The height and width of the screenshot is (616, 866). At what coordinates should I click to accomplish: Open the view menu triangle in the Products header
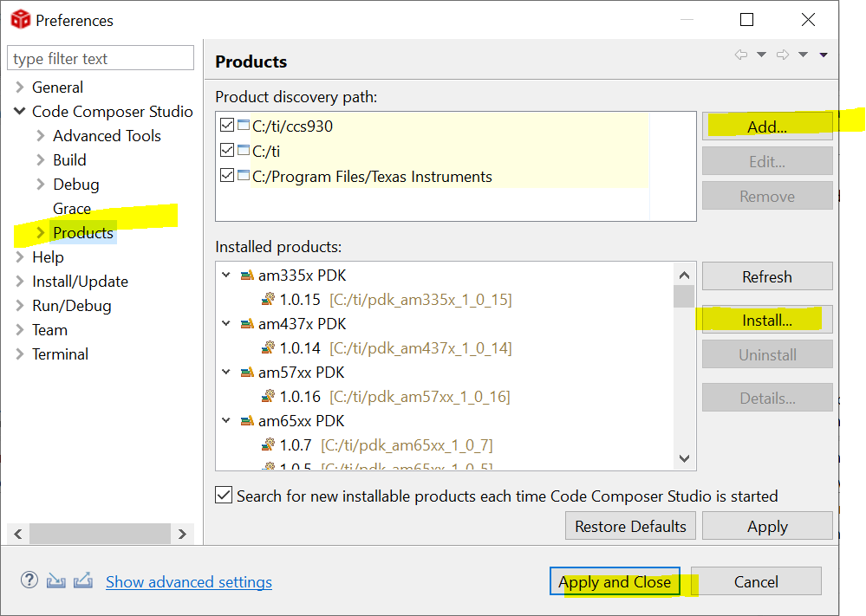pyautogui.click(x=824, y=55)
